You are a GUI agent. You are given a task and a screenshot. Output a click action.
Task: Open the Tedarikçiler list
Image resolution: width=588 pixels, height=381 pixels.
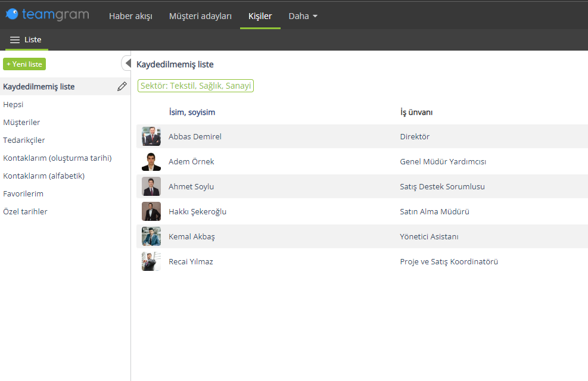pyautogui.click(x=24, y=140)
